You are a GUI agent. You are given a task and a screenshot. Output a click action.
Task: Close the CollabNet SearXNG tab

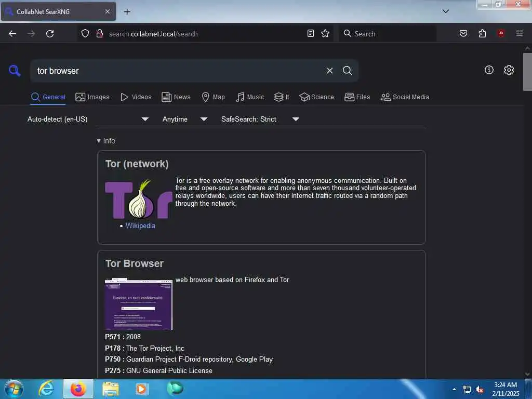point(107,11)
